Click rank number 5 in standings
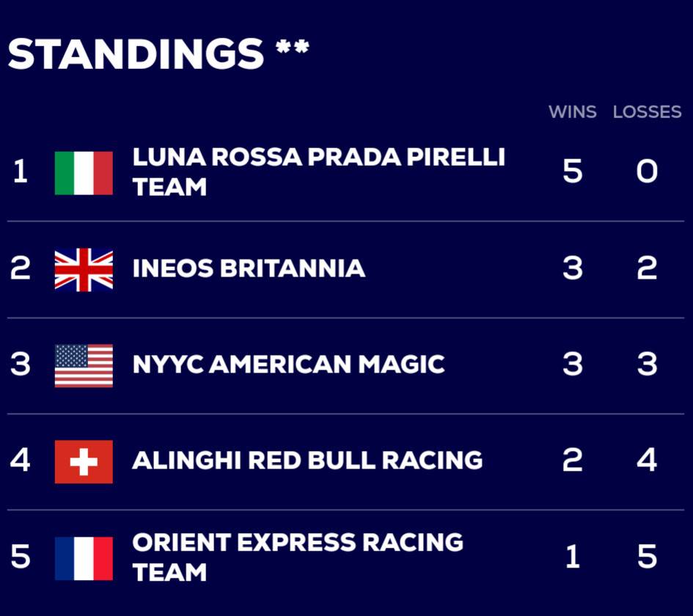This screenshot has width=693, height=616. click(21, 557)
